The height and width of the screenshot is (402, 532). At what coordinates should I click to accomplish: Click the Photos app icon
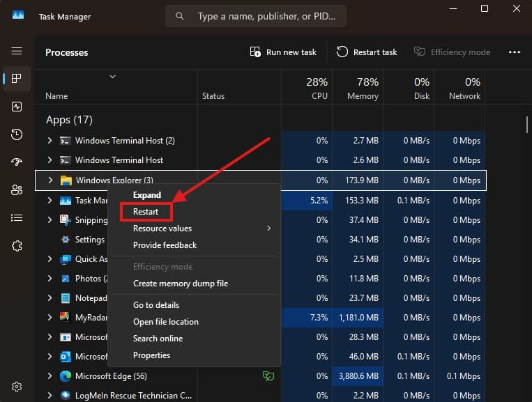click(66, 279)
